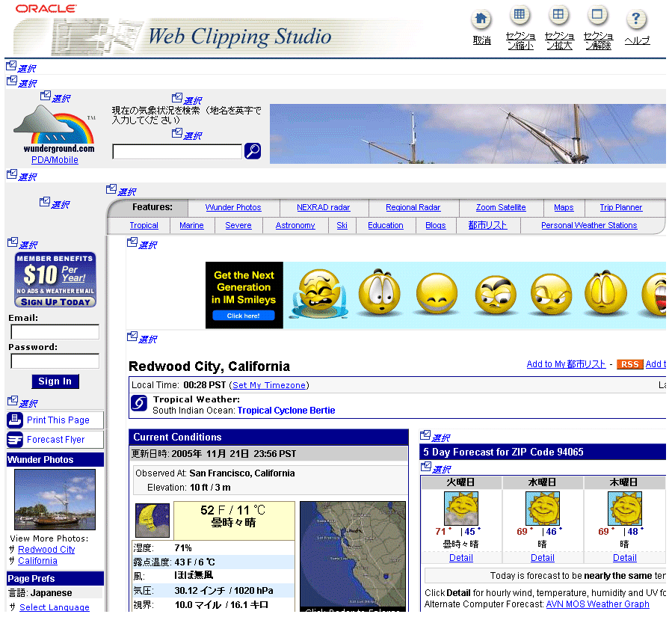Screen dimensions: 672x617
Task: Click the Select Language link
Action: click(55, 607)
